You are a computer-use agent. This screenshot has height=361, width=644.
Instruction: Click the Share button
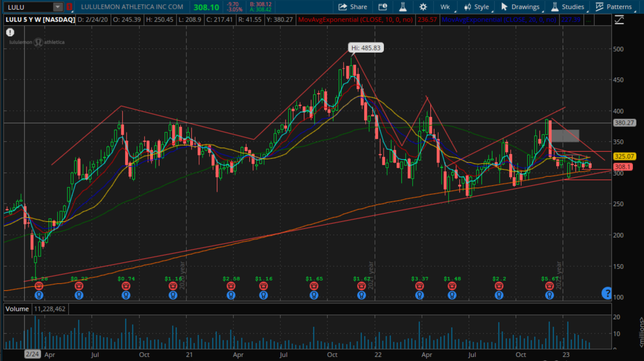[353, 7]
